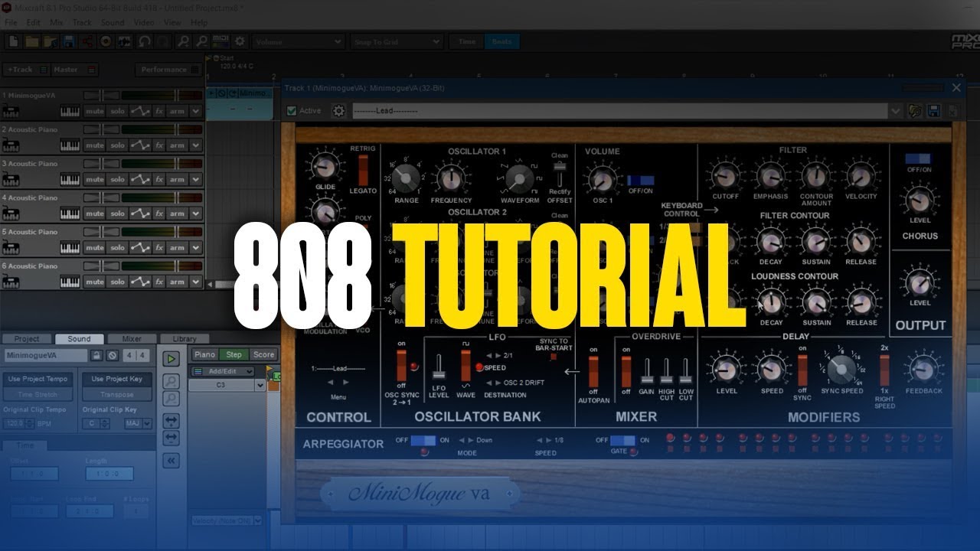This screenshot has height=551, width=980.
Task: Expand arm options dropdown on 5 Acoustic Piano
Action: [196, 248]
